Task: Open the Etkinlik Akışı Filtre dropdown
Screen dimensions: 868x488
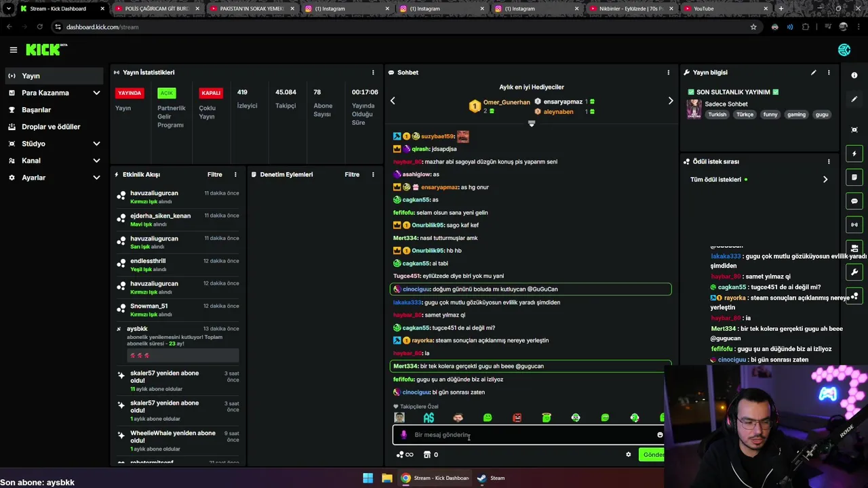Action: (215, 175)
